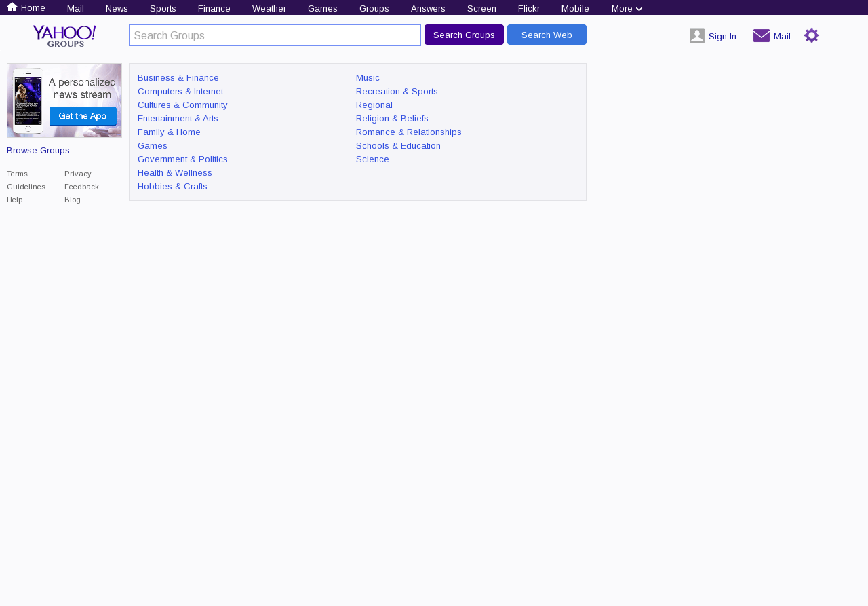Open Mail in the top navigation bar
The width and height of the screenshot is (868, 606).
pyautogui.click(x=75, y=9)
